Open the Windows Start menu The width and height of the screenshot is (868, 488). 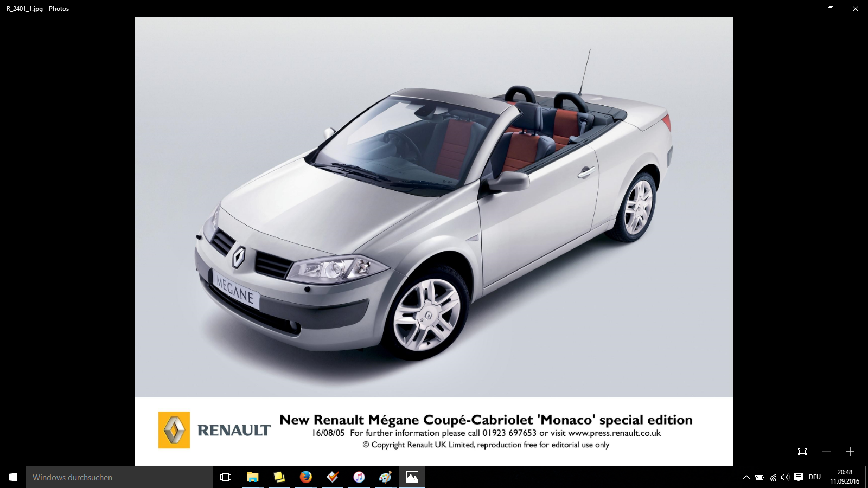point(13,477)
